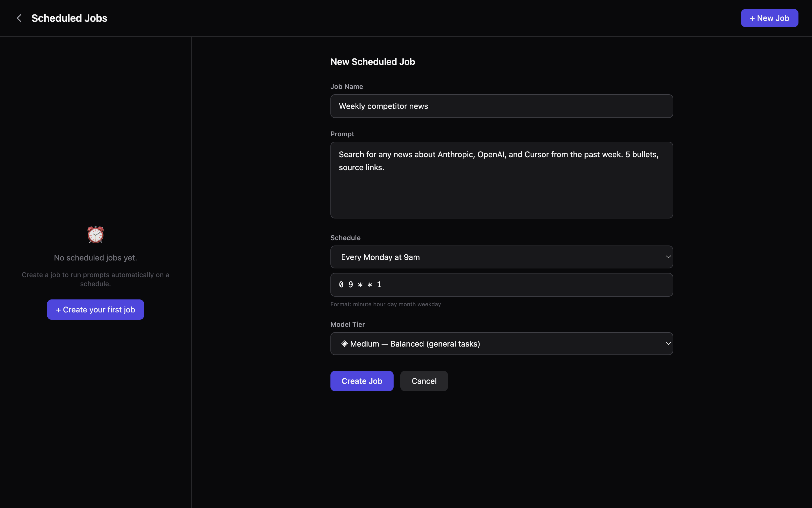The width and height of the screenshot is (812, 508).
Task: Cancel the new scheduled job
Action: [424, 381]
